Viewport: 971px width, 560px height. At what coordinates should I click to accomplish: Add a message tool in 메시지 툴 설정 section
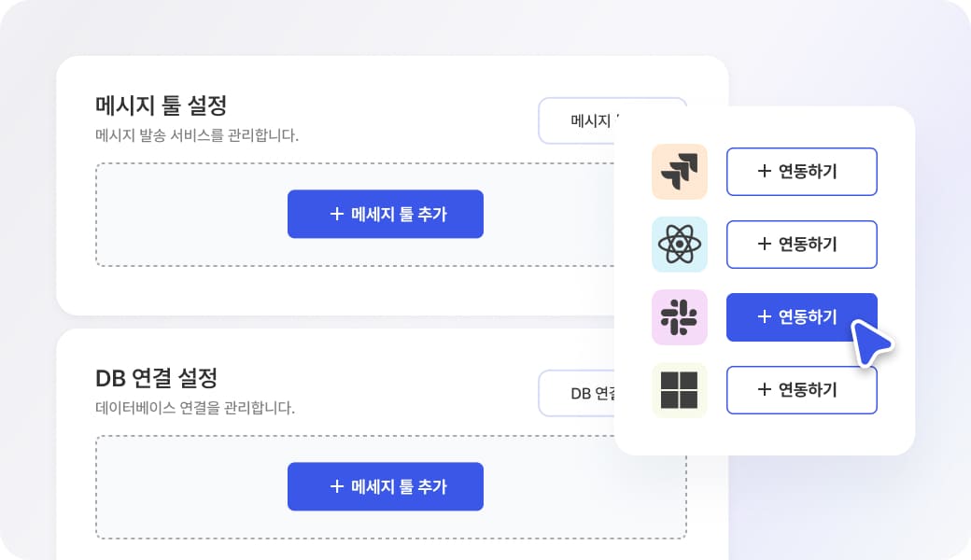[x=386, y=214]
